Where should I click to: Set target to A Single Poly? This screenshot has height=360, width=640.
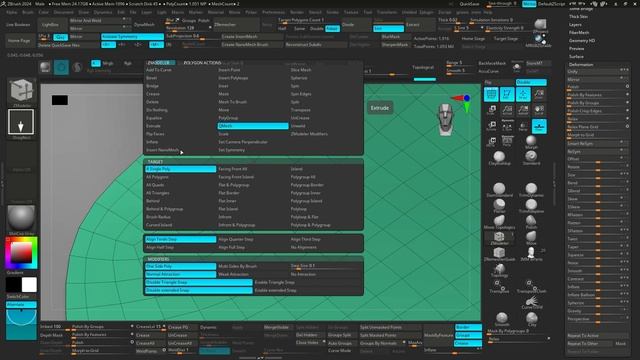pyautogui.click(x=180, y=169)
